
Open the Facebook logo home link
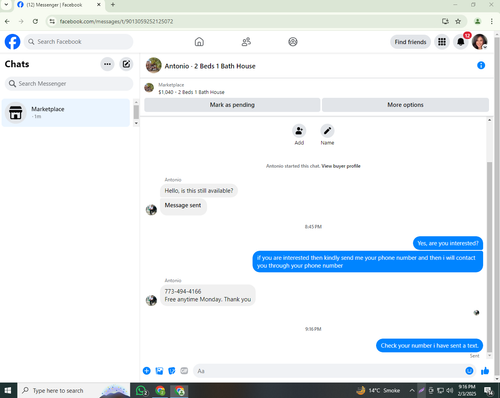(x=12, y=42)
